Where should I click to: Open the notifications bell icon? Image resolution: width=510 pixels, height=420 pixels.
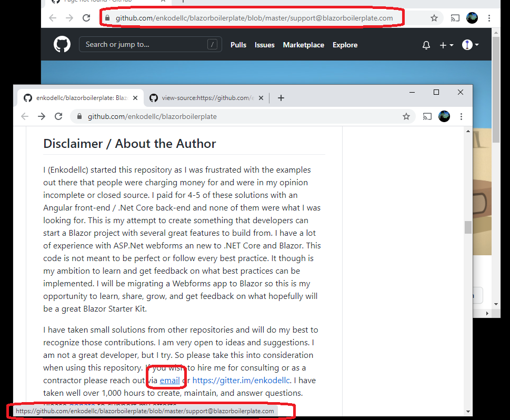coord(426,45)
